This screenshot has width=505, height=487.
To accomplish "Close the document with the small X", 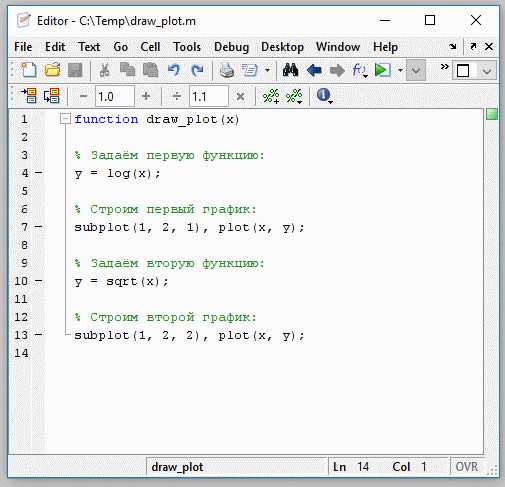I will click(489, 47).
